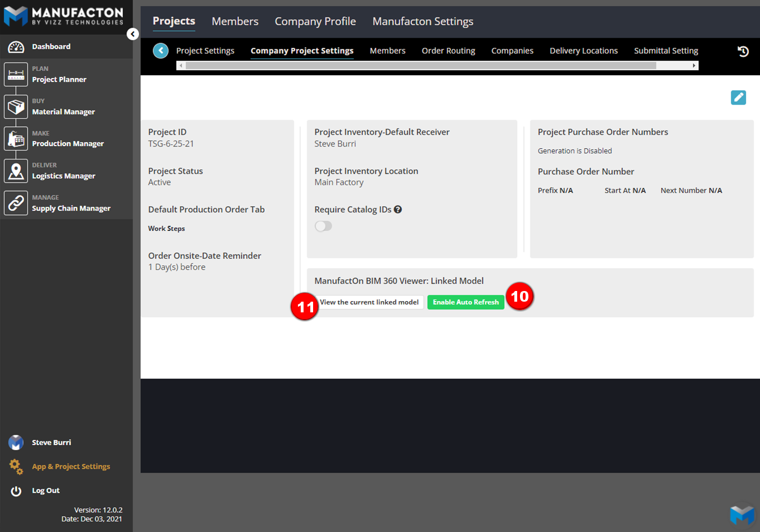
Task: Open Supply Chain Manager link icon
Action: click(x=16, y=203)
